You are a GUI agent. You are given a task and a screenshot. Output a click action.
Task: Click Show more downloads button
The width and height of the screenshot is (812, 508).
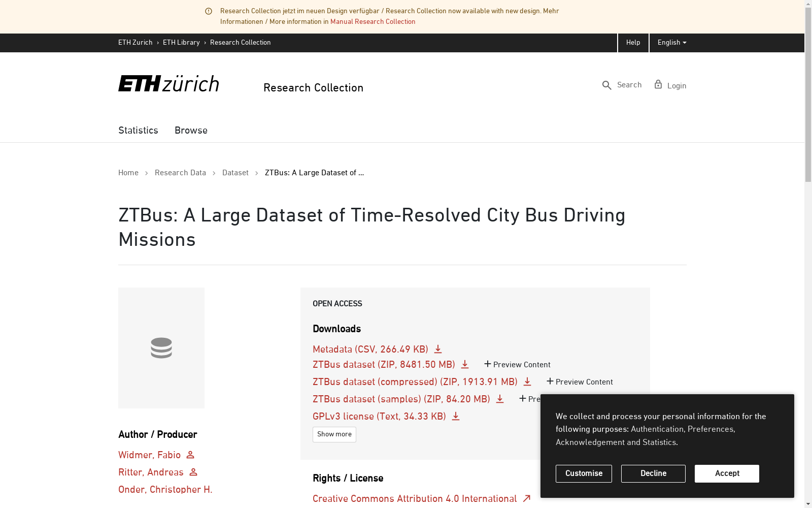[334, 434]
